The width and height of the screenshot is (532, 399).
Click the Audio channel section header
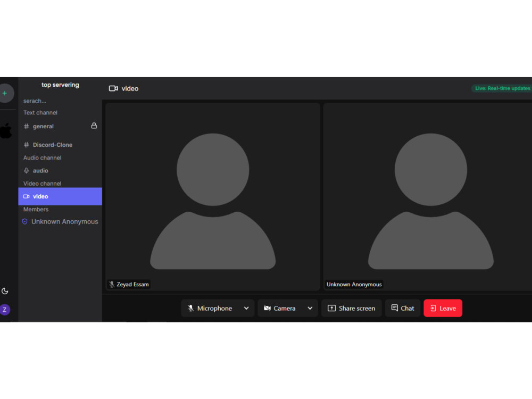coord(43,158)
